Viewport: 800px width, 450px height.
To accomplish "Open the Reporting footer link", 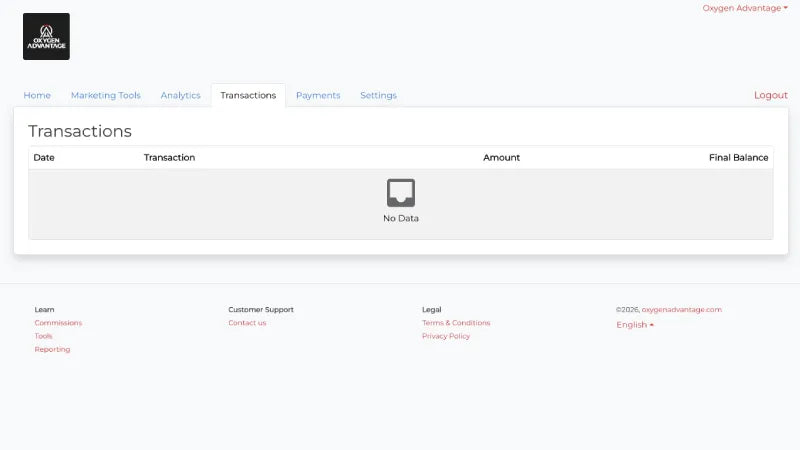I will (53, 349).
